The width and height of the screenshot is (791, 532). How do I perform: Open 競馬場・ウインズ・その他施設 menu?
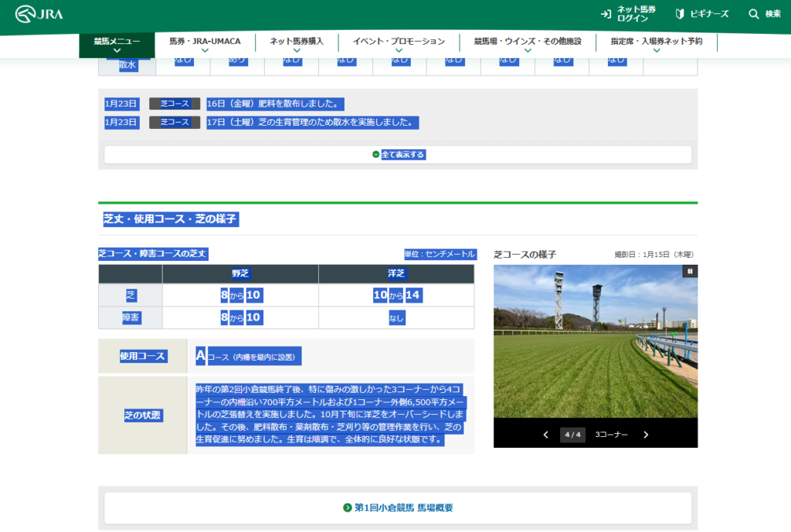click(x=528, y=44)
